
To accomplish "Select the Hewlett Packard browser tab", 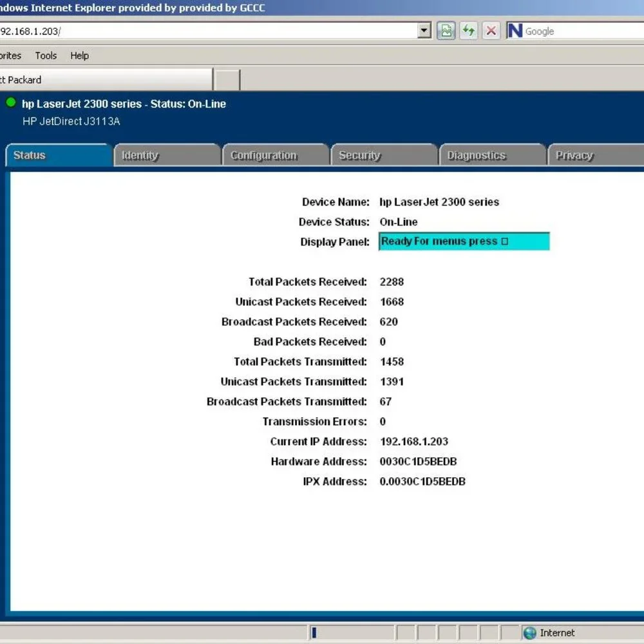I will (106, 80).
